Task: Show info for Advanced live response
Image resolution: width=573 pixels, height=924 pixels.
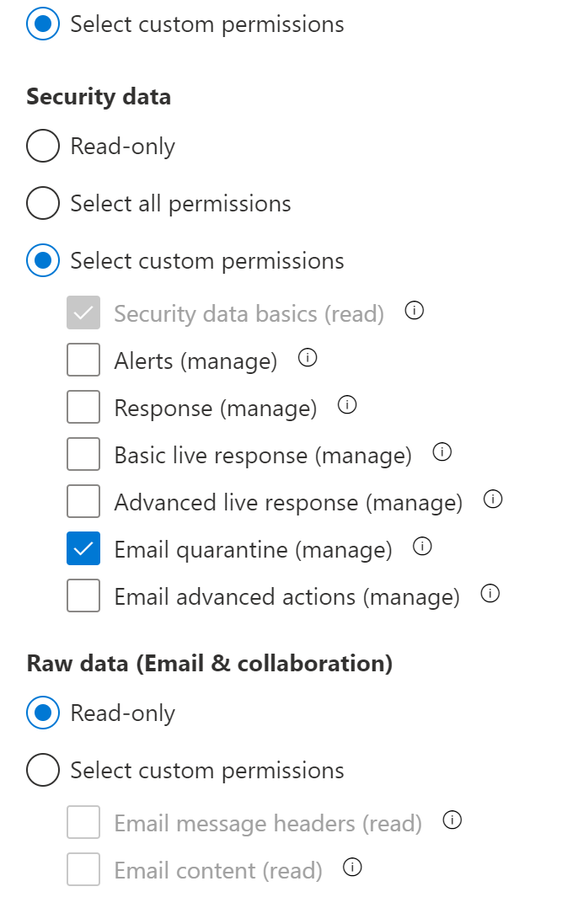Action: 493,499
